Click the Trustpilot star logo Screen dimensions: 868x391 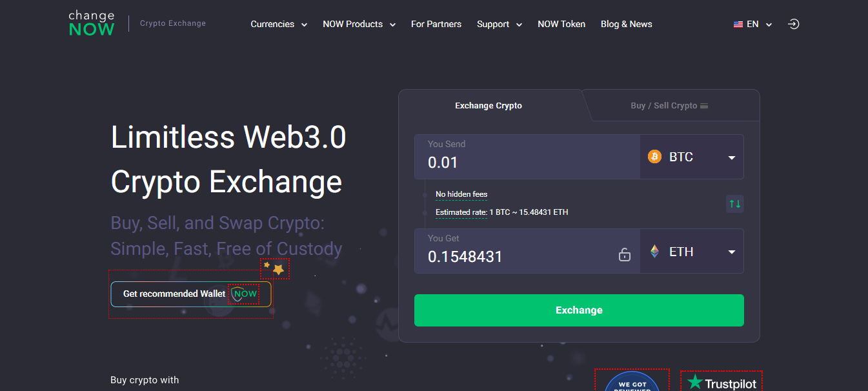(695, 383)
